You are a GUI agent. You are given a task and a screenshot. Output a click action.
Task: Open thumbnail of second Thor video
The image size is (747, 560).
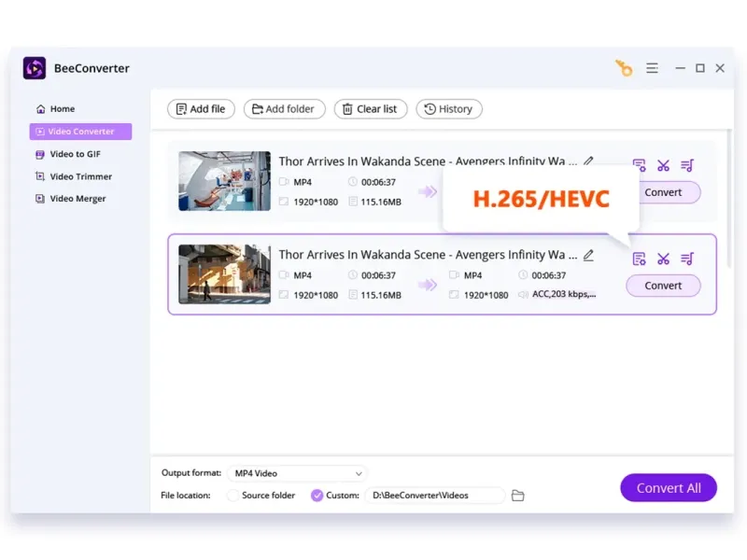pyautogui.click(x=224, y=274)
